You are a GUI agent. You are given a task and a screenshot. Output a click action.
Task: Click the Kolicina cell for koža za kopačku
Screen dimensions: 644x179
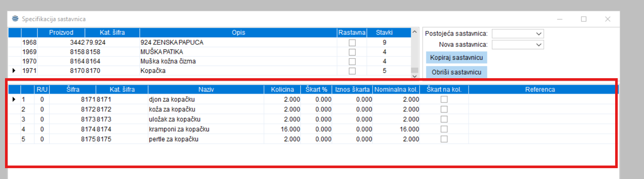pos(282,109)
